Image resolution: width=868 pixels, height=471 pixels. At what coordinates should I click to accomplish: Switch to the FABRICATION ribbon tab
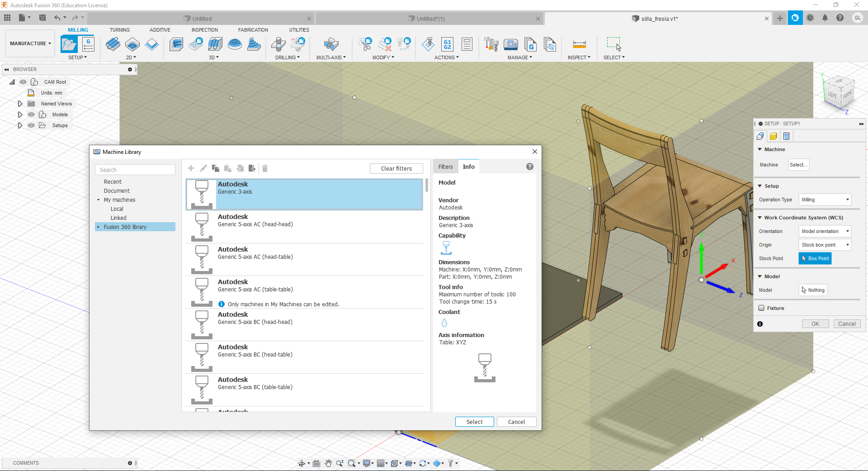pyautogui.click(x=253, y=30)
